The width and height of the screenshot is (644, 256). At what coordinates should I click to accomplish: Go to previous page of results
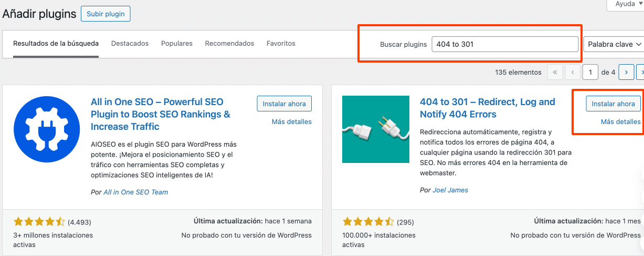click(573, 72)
